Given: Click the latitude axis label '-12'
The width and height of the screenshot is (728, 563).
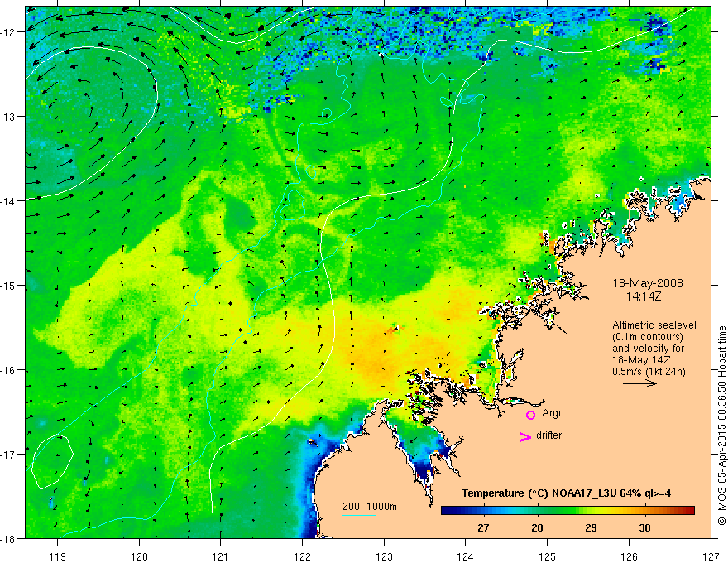Looking at the screenshot, I should coord(8,32).
